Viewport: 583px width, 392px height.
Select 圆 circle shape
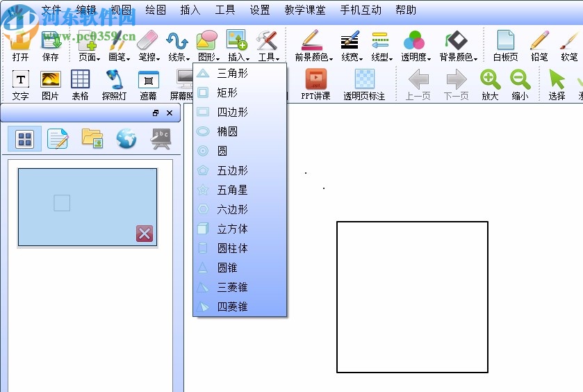coord(240,151)
